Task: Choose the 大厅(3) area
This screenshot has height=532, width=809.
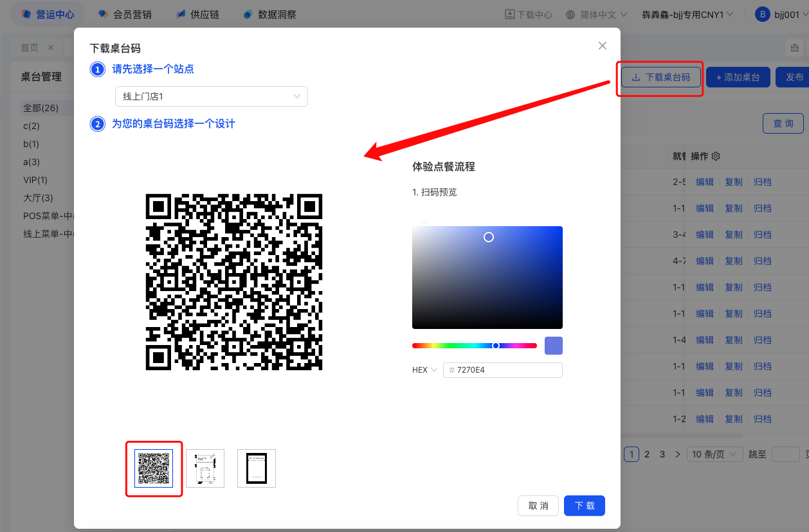Action: (x=38, y=198)
